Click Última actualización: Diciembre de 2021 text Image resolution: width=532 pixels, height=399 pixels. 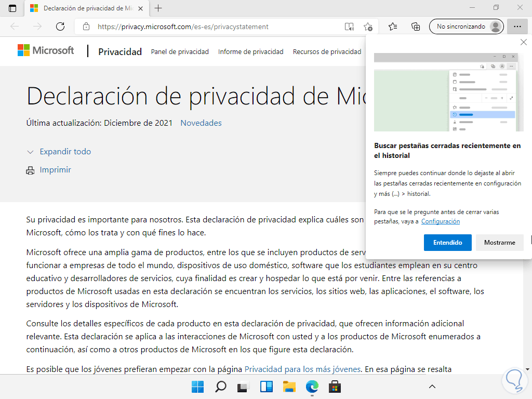point(99,123)
